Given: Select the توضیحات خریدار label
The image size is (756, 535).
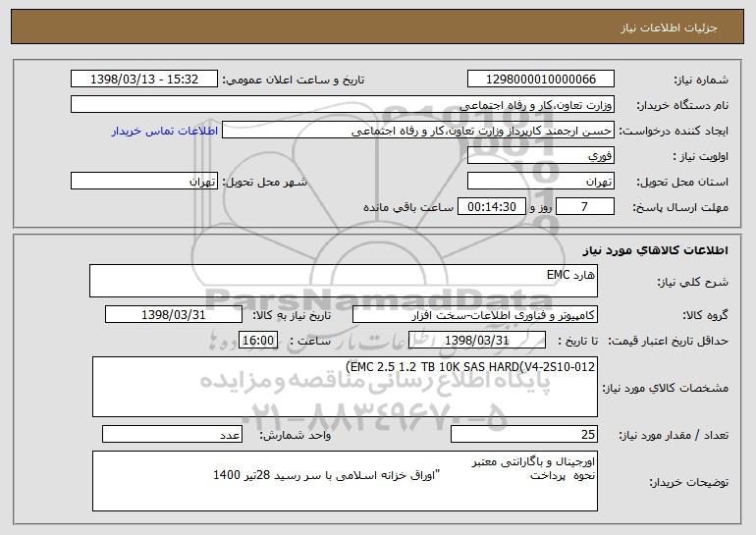Looking at the screenshot, I should [688, 482].
